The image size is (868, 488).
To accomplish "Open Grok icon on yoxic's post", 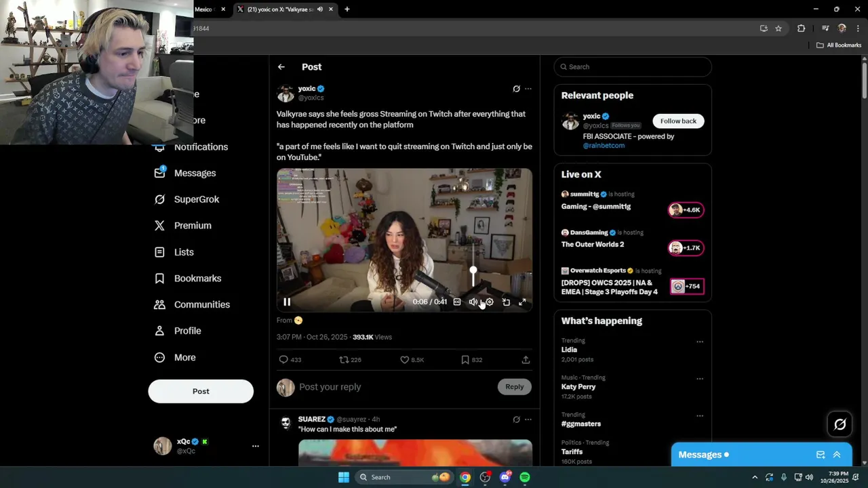I will click(x=516, y=89).
